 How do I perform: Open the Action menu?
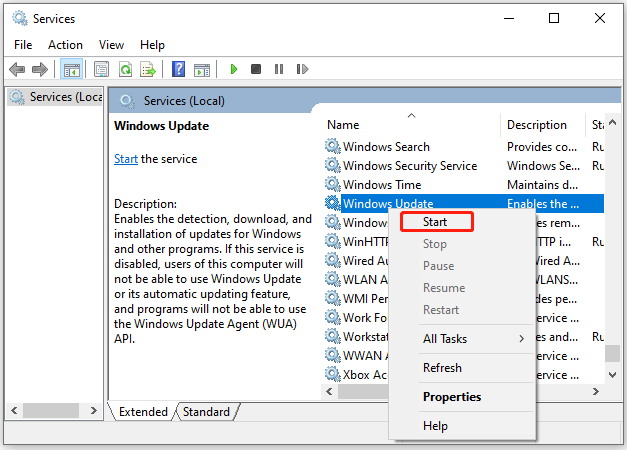(65, 45)
